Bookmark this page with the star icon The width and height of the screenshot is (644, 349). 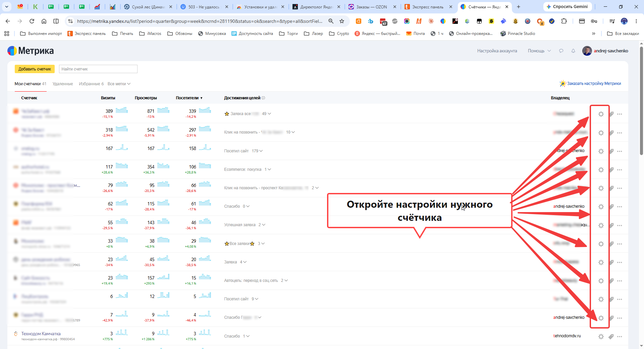coord(342,21)
